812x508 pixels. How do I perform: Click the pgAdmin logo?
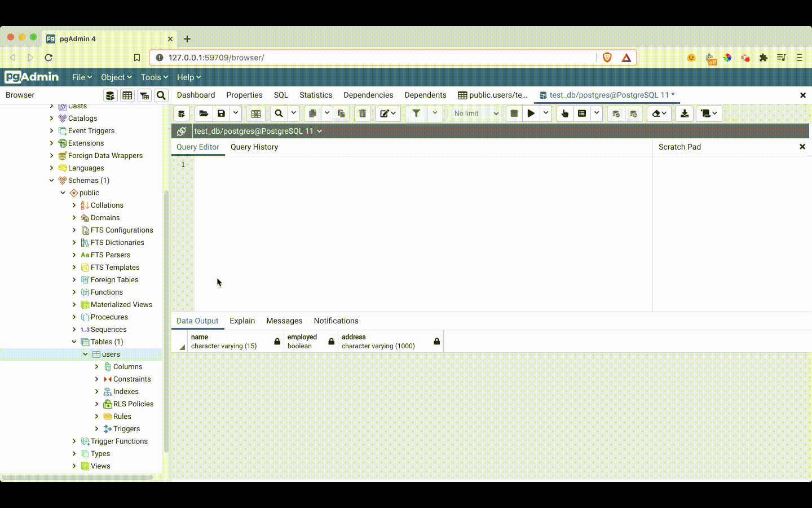32,77
